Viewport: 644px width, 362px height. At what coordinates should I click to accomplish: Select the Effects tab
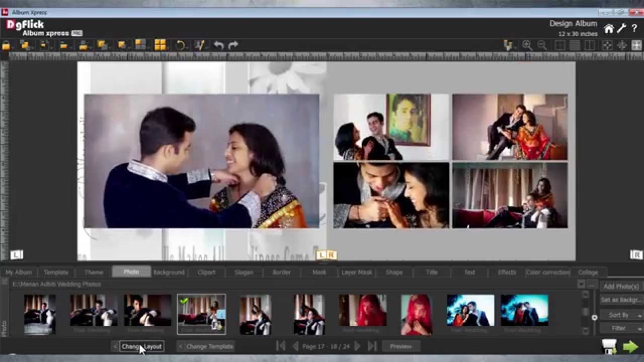(x=506, y=272)
